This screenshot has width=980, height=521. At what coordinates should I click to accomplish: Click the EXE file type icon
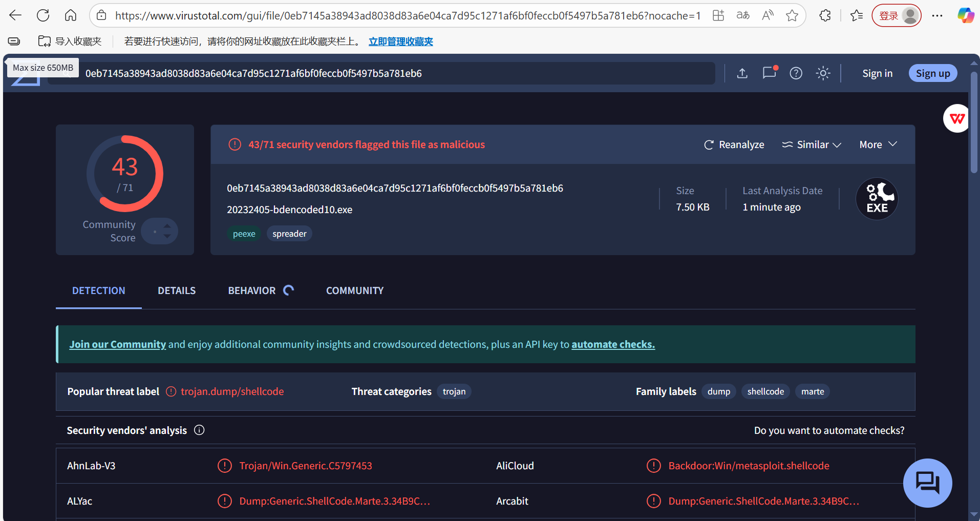[877, 199]
